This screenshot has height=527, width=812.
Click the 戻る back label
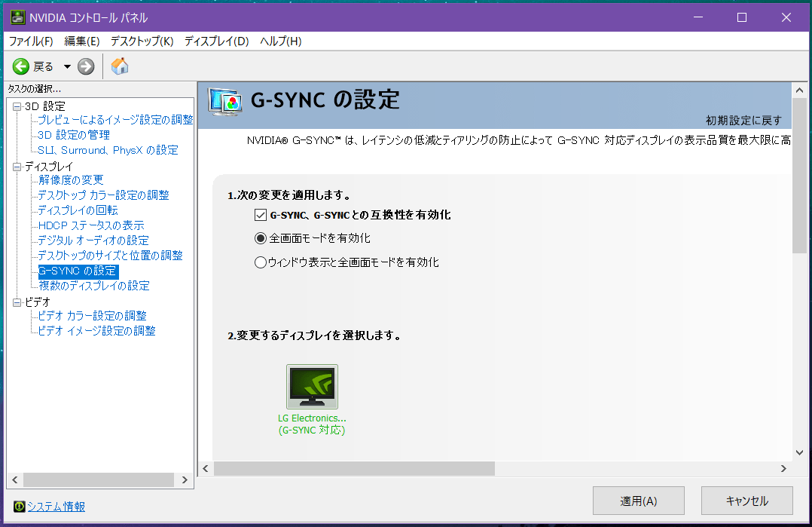(x=44, y=67)
